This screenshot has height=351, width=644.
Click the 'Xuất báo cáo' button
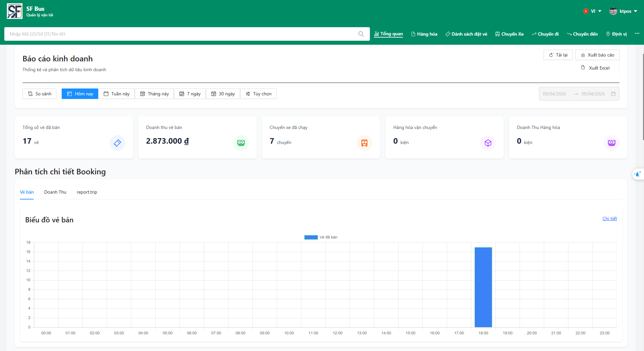(597, 55)
